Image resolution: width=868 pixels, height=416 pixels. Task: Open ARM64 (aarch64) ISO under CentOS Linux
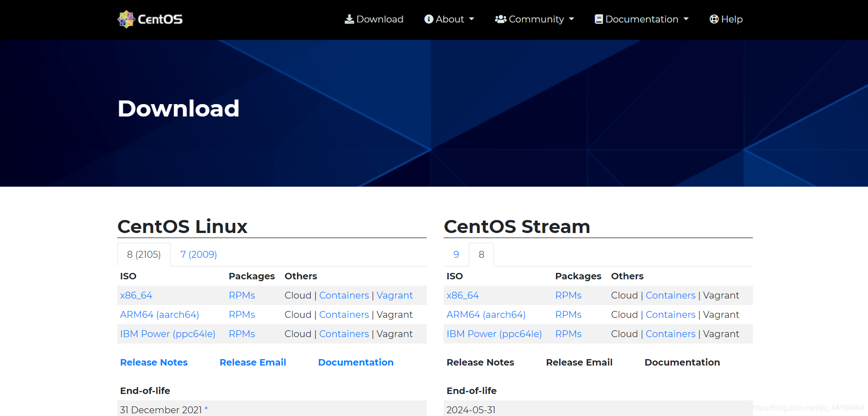click(159, 315)
